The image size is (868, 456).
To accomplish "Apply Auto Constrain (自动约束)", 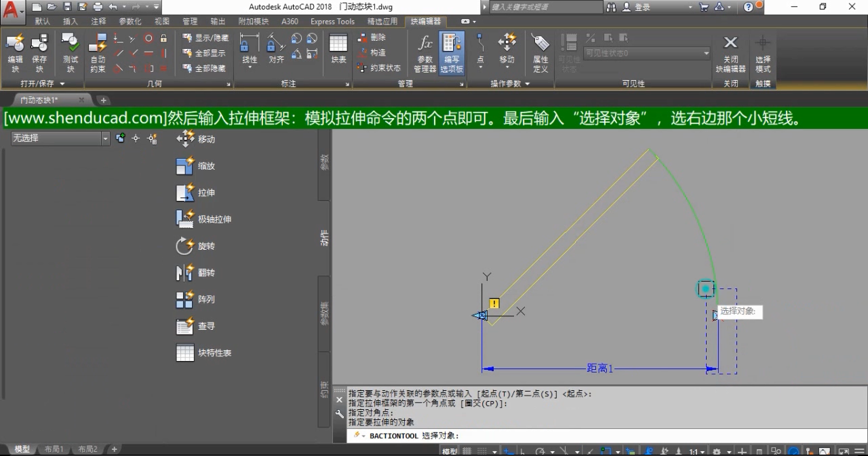I will pos(98,53).
